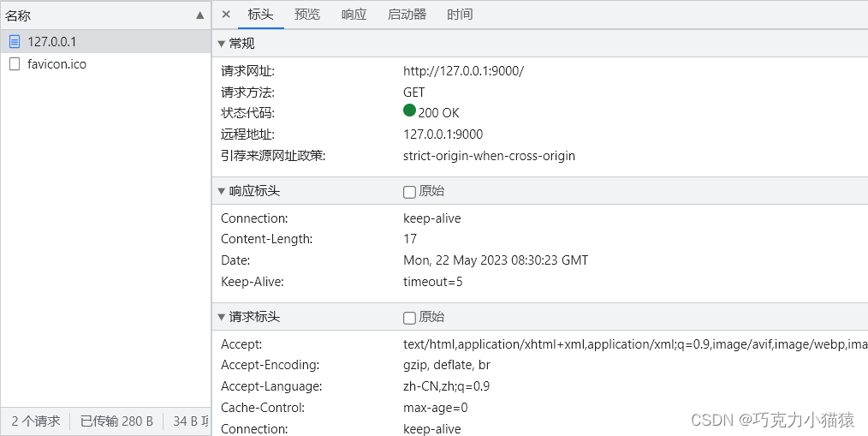
Task: Click the Keep-Alive timeout=5 value
Action: [433, 282]
